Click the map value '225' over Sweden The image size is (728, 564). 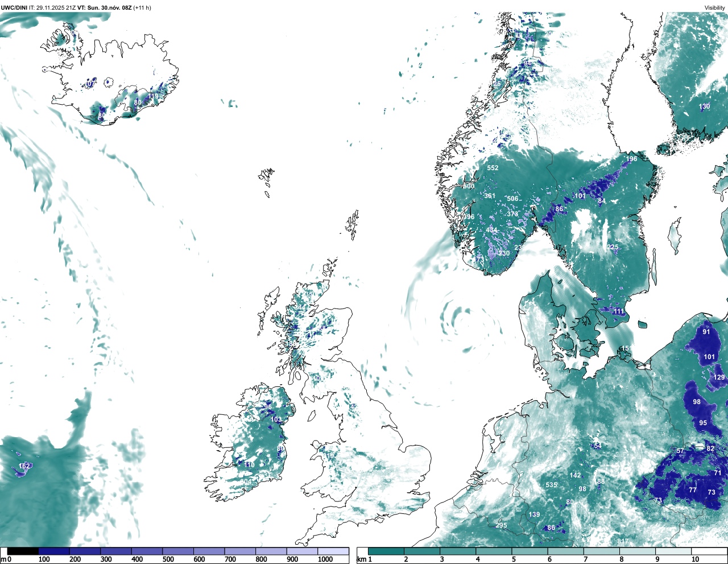pyautogui.click(x=613, y=247)
